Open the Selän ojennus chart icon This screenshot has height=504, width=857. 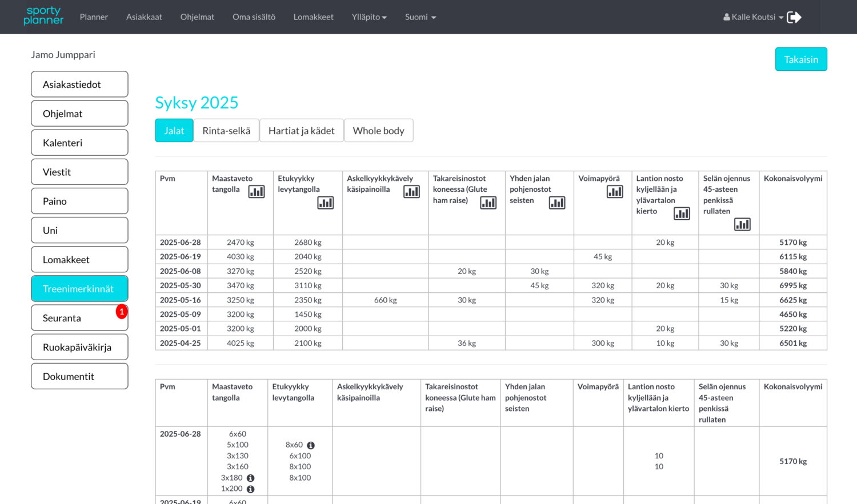click(x=742, y=224)
